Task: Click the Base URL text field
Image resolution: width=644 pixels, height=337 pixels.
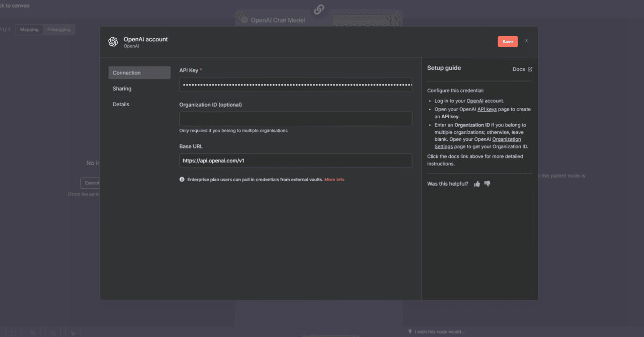Action: (295, 161)
